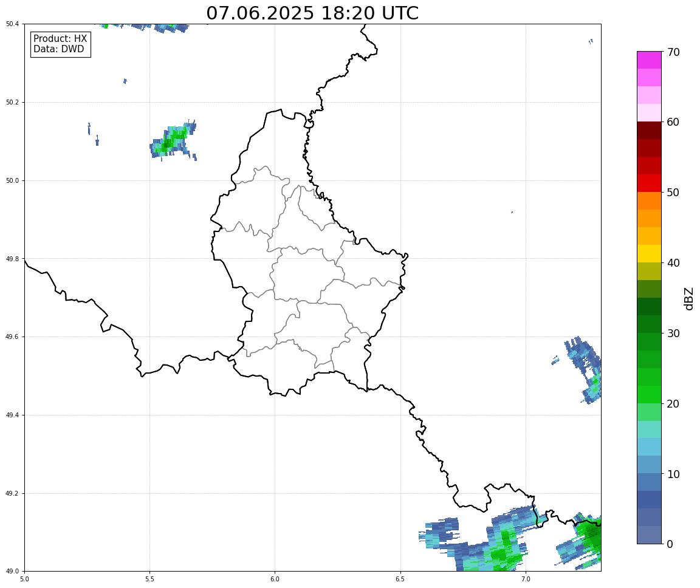This screenshot has height=588, width=700.
Task: Click the 'dBZ' colorbar label
Action: [689, 298]
